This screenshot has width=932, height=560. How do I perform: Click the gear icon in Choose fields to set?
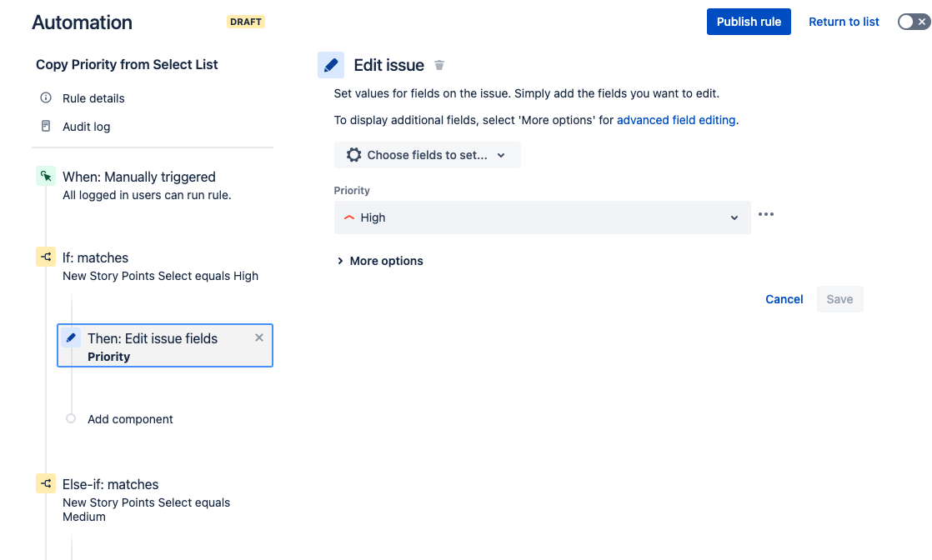coord(353,154)
